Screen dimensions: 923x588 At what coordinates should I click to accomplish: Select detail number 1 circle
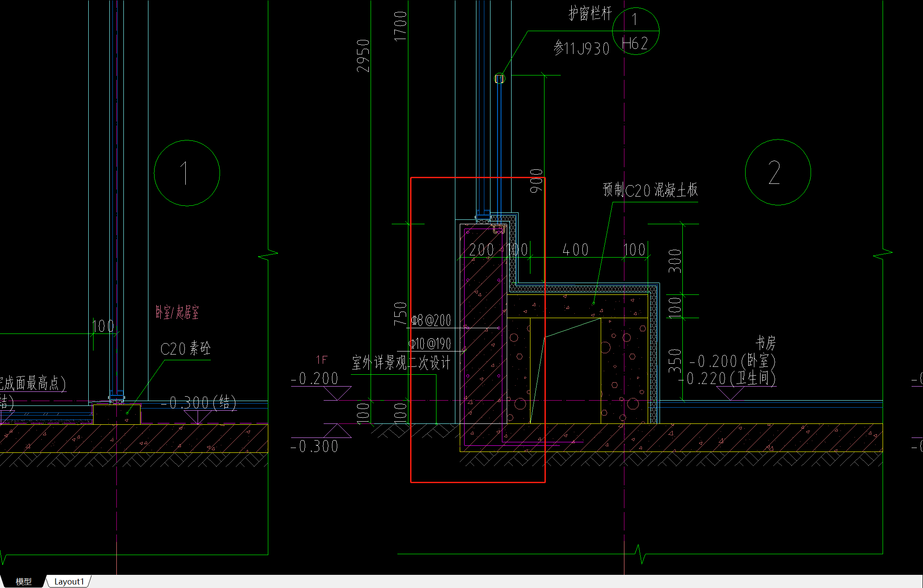(187, 173)
